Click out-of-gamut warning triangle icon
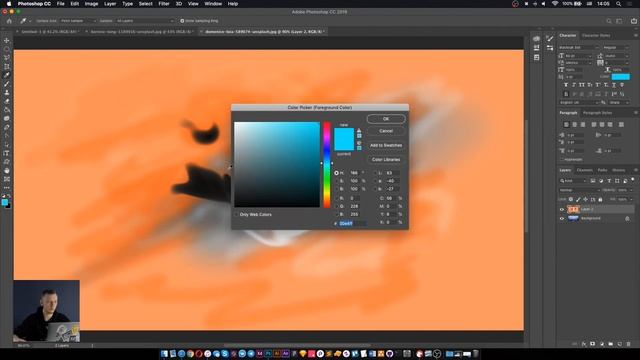The height and width of the screenshot is (360, 640). coord(359,131)
